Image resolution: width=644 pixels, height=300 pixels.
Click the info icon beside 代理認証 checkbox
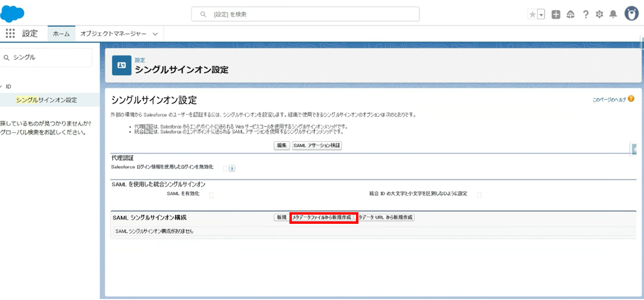pos(232,168)
